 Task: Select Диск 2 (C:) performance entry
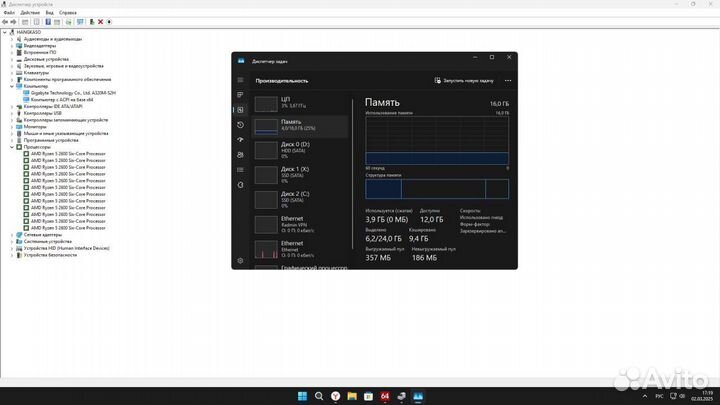pos(301,200)
